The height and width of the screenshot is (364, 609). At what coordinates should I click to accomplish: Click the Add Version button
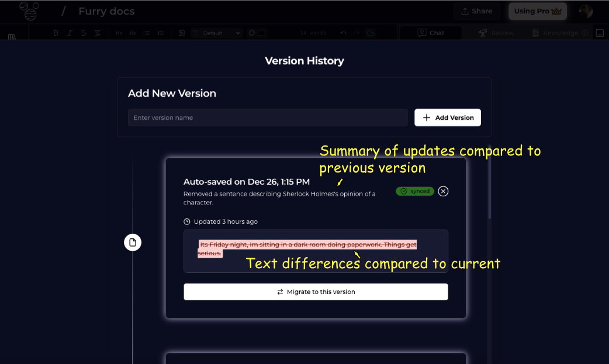coord(448,117)
